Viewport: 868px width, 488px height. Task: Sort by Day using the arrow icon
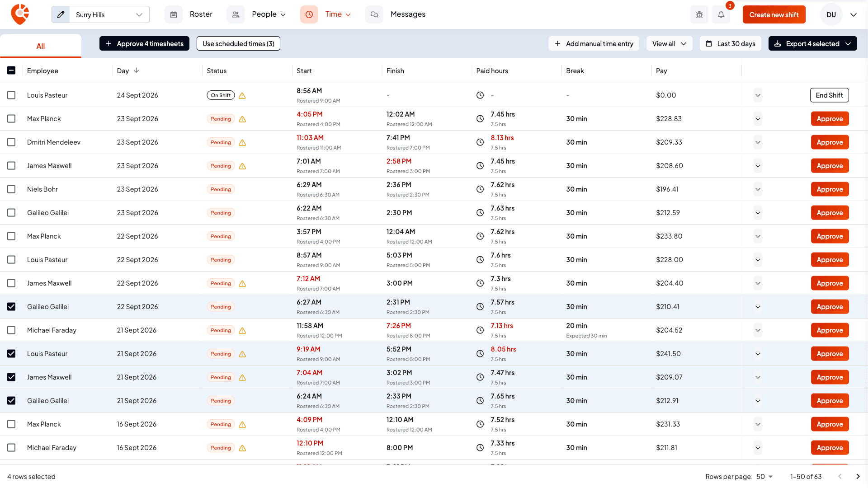pos(137,70)
